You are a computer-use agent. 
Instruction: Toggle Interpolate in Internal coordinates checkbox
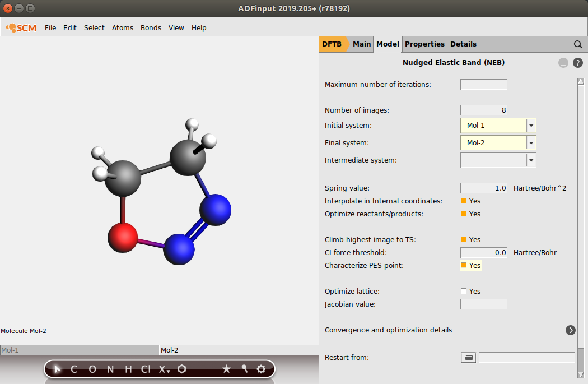464,201
